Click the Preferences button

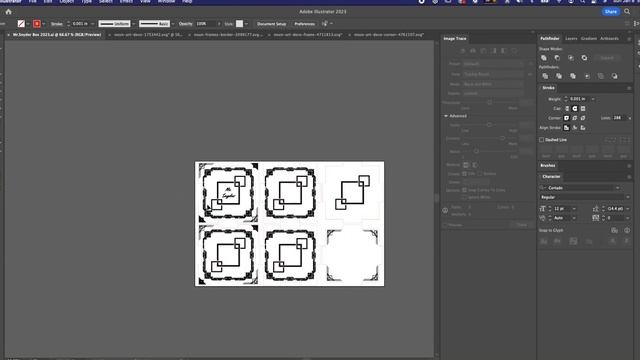(x=304, y=24)
